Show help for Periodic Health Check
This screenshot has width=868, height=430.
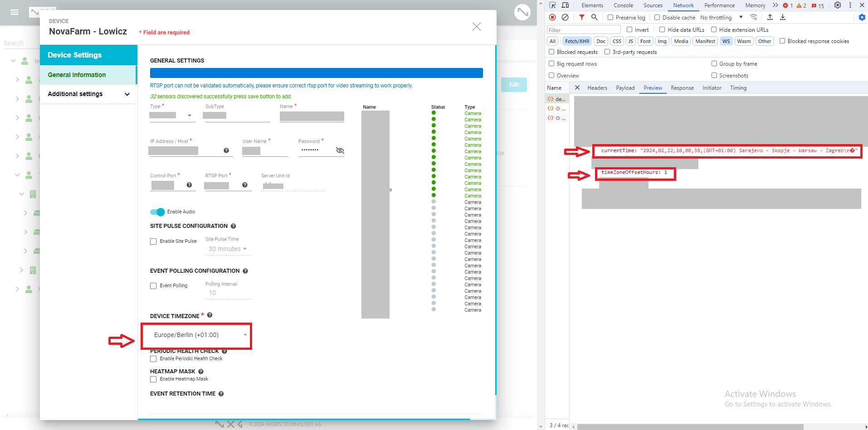pyautogui.click(x=224, y=351)
